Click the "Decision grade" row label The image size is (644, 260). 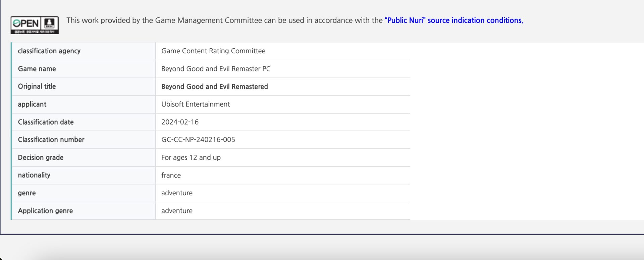pos(41,157)
